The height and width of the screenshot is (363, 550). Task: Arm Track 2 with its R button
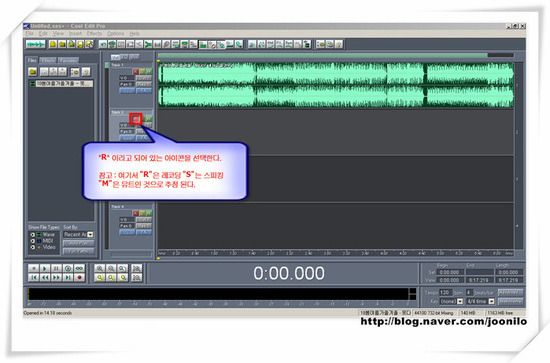(136, 119)
